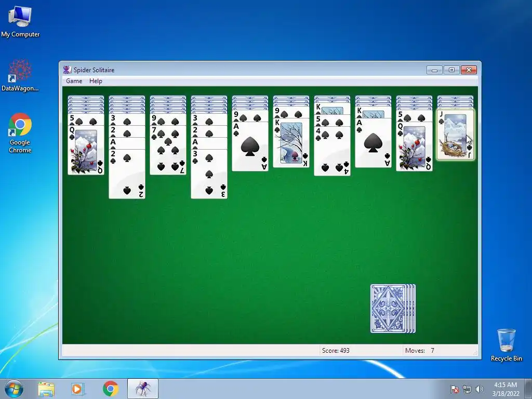Launch Chrome from the taskbar

110,389
